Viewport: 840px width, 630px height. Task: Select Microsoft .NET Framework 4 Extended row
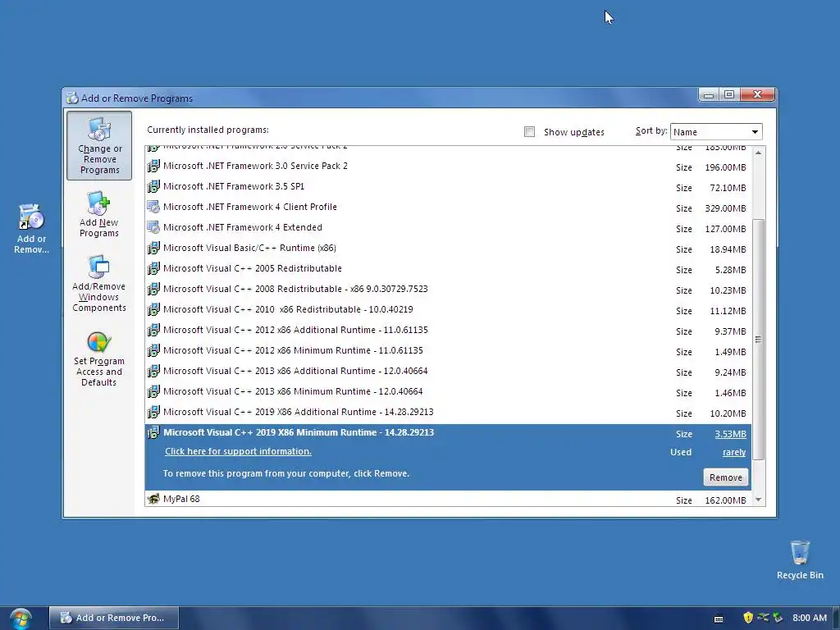448,228
